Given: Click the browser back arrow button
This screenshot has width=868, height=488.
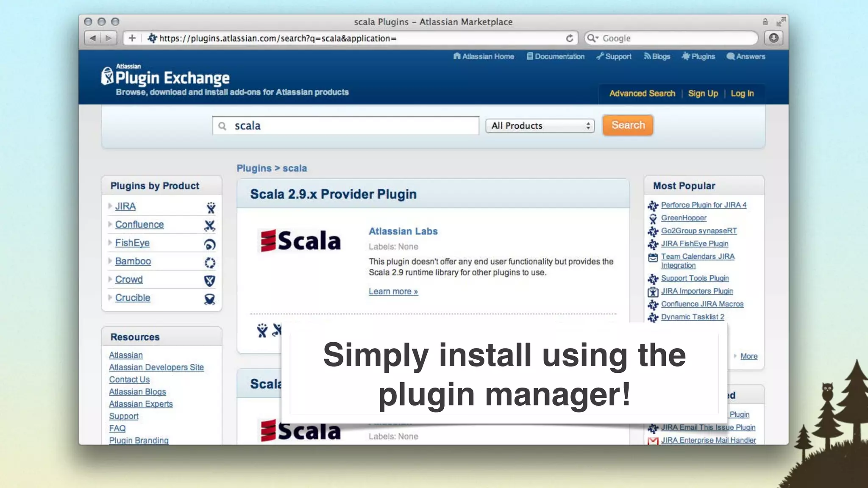Looking at the screenshot, I should (92, 38).
